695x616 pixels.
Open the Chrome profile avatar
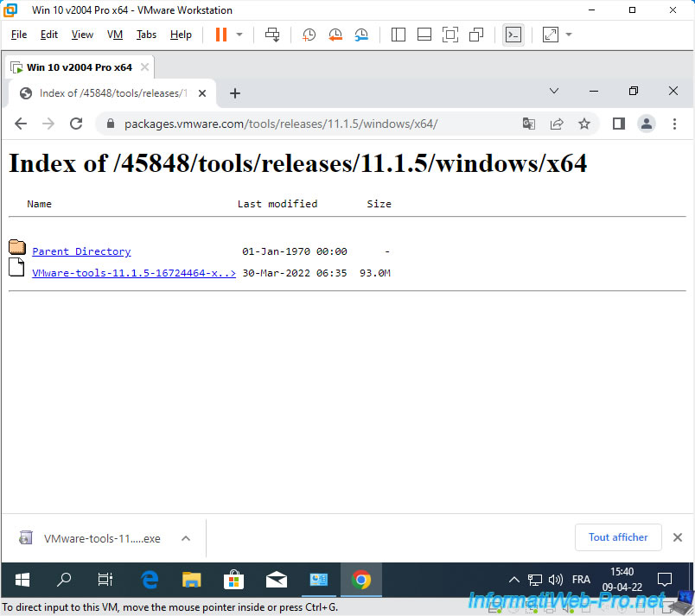(647, 124)
